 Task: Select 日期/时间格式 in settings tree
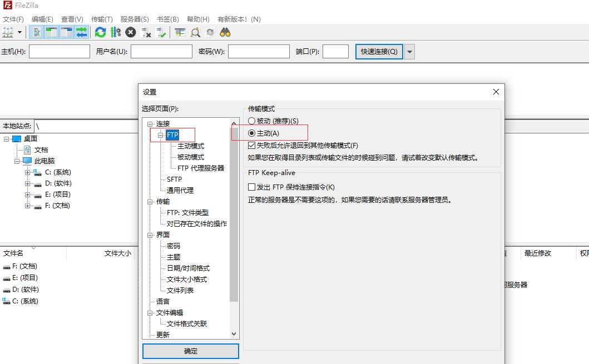coord(188,268)
